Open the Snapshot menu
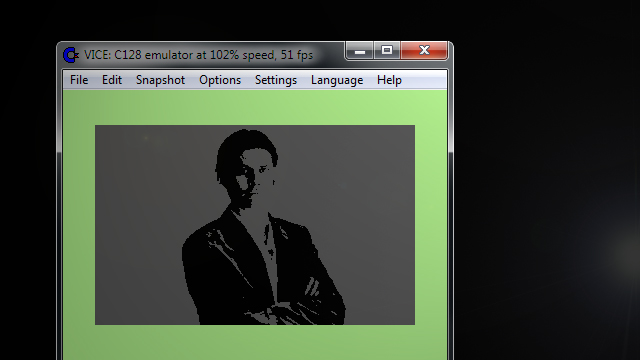 pyautogui.click(x=160, y=80)
